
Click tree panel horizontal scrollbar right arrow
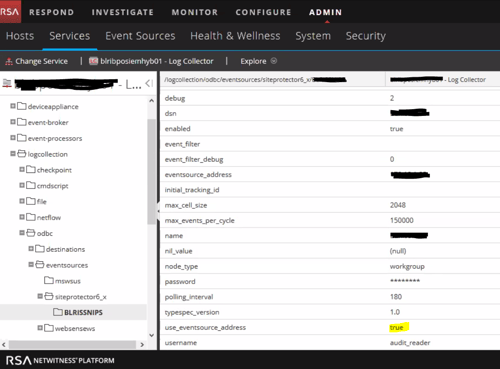pyautogui.click(x=142, y=345)
